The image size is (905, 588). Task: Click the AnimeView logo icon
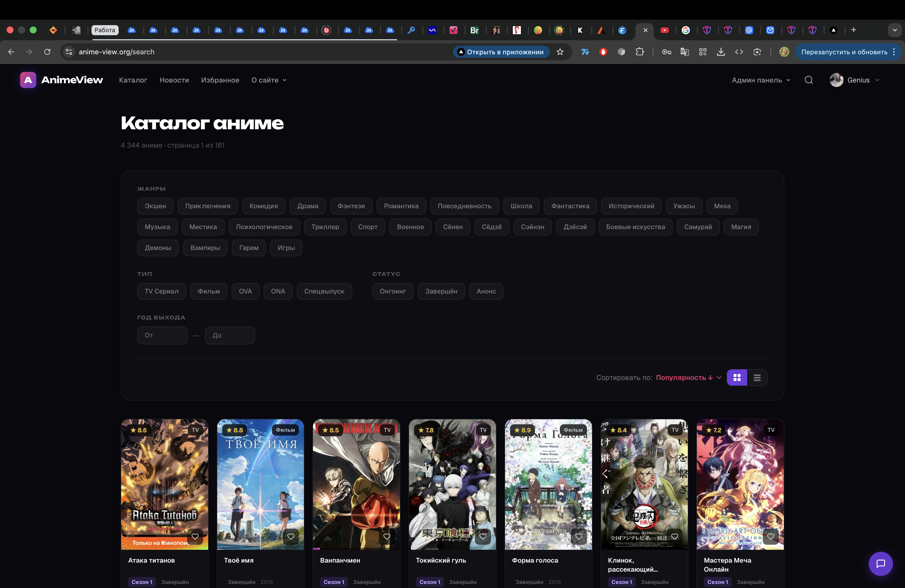point(28,80)
